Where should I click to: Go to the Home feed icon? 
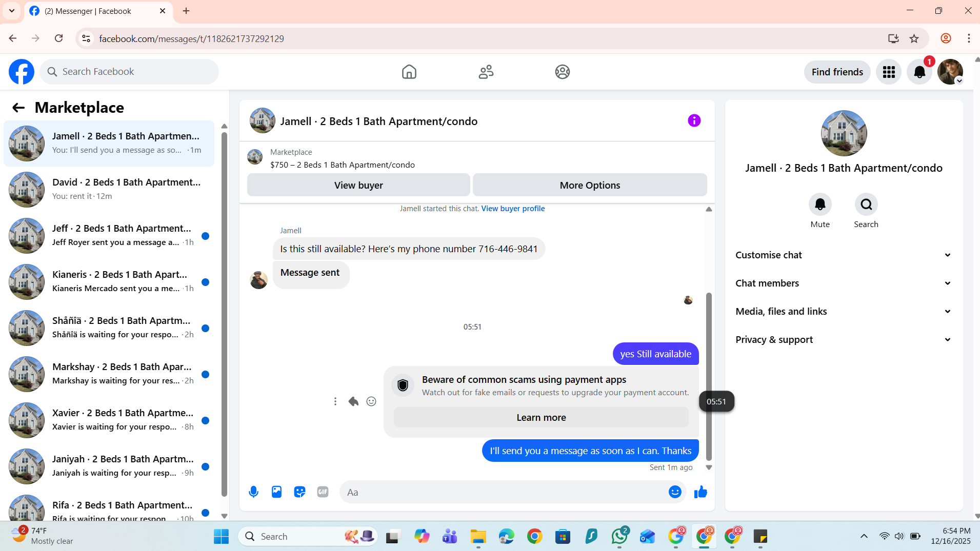[x=409, y=72]
